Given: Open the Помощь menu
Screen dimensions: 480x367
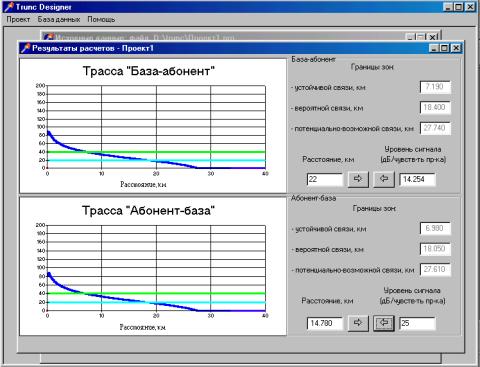Looking at the screenshot, I should 101,20.
